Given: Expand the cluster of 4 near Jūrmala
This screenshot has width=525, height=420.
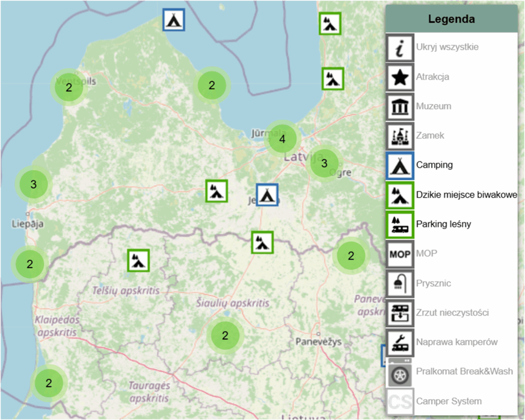Looking at the screenshot, I should pyautogui.click(x=282, y=138).
